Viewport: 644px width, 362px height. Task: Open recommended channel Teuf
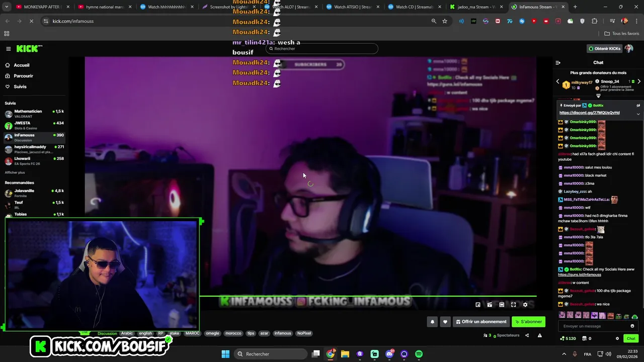pos(35,204)
